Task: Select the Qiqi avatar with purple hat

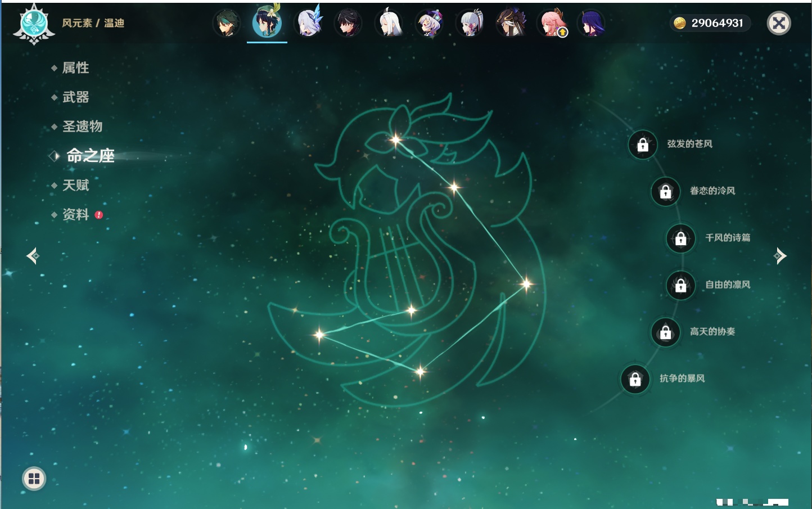Action: click(430, 24)
